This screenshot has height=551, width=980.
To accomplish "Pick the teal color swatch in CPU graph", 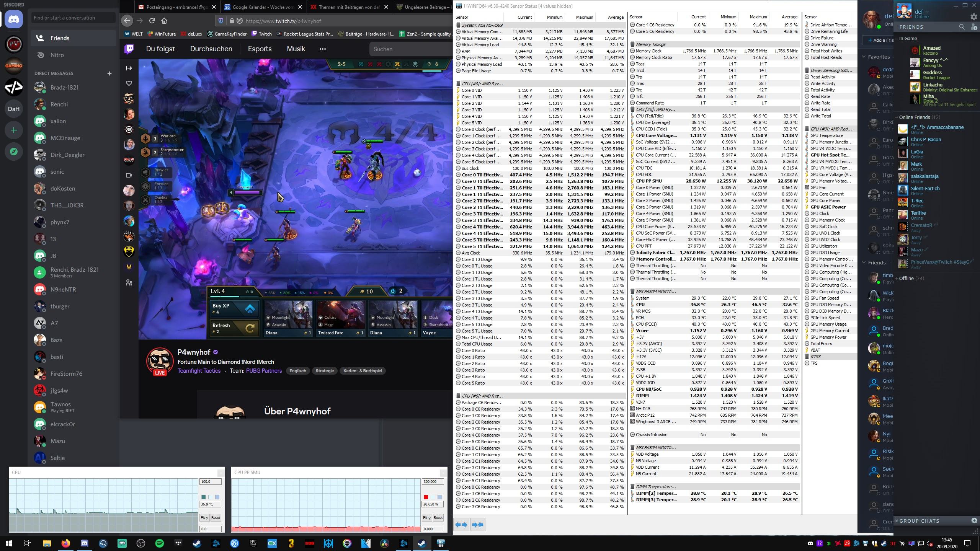I will [x=203, y=497].
